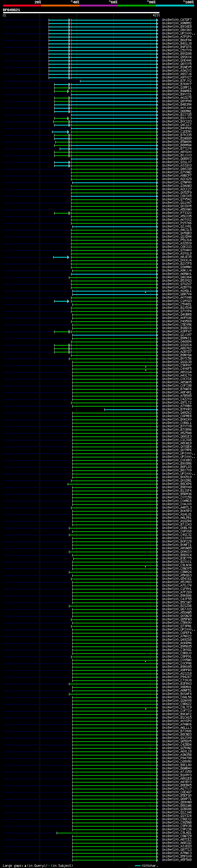Click the purple segment of the identity scale
The image size is (197, 868).
click(x=99, y=6)
